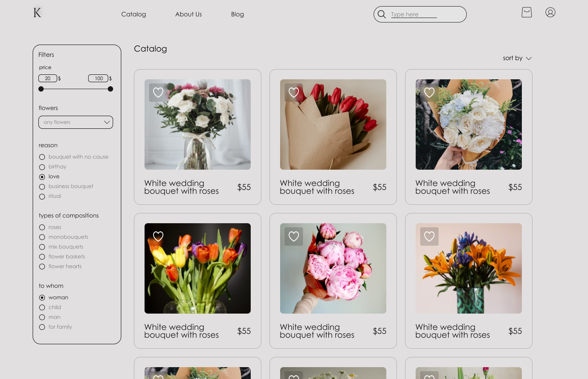Open the multicolor tulips product photo

click(x=198, y=268)
